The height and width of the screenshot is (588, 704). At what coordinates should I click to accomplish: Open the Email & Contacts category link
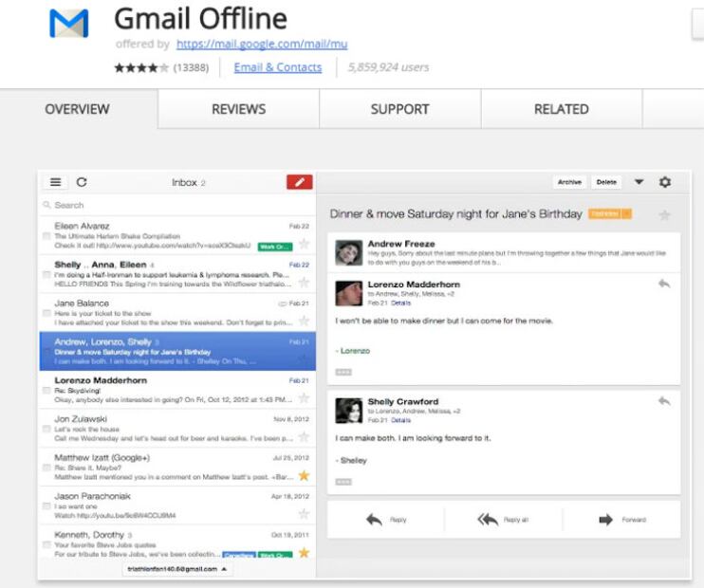(278, 67)
